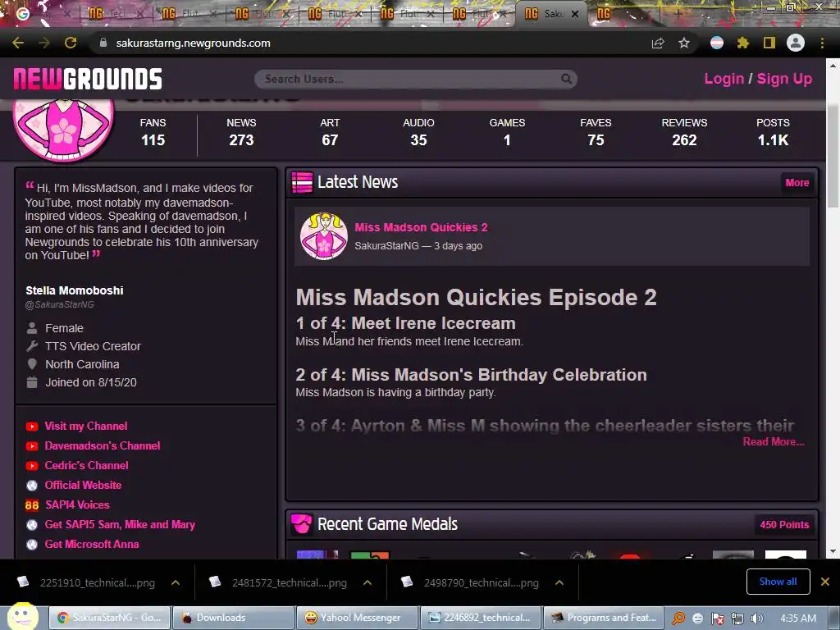Click More in Latest News
The width and height of the screenshot is (840, 630).
point(797,183)
